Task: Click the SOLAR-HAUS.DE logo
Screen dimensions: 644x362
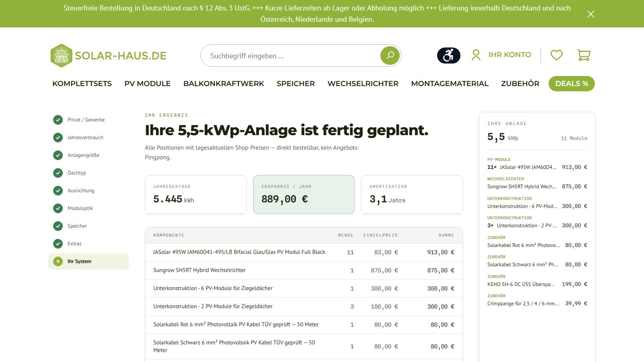Action: [108, 56]
